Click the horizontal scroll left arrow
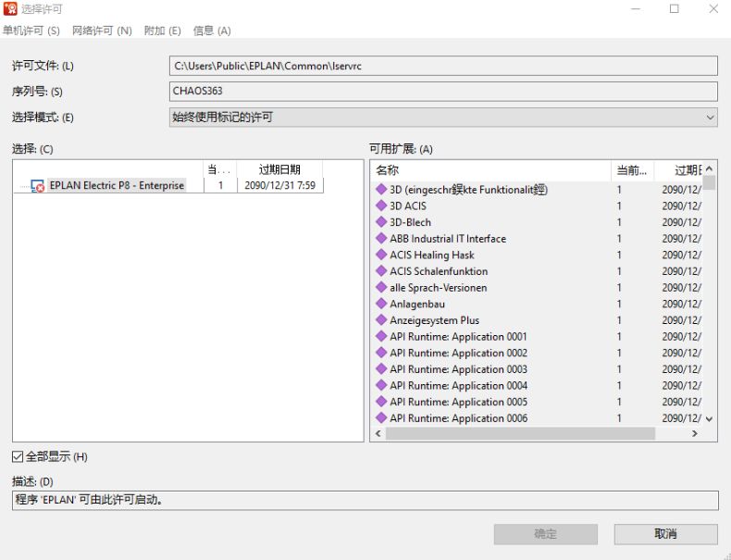This screenshot has height=560, width=731. point(378,433)
